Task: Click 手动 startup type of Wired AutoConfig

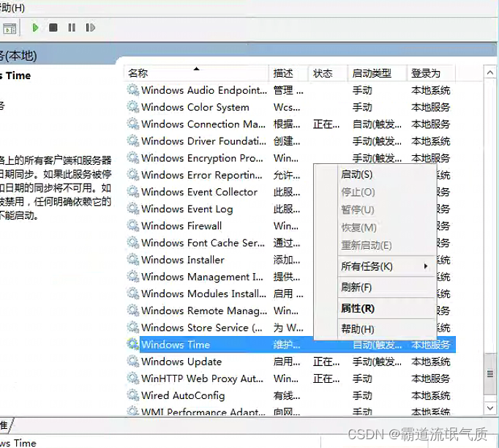Action: click(x=362, y=395)
